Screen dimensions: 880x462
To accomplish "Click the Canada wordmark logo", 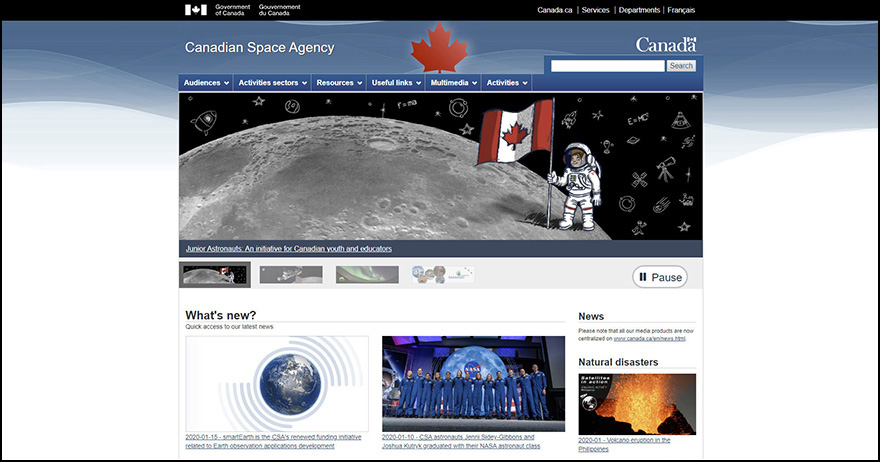I will pyautogui.click(x=666, y=45).
